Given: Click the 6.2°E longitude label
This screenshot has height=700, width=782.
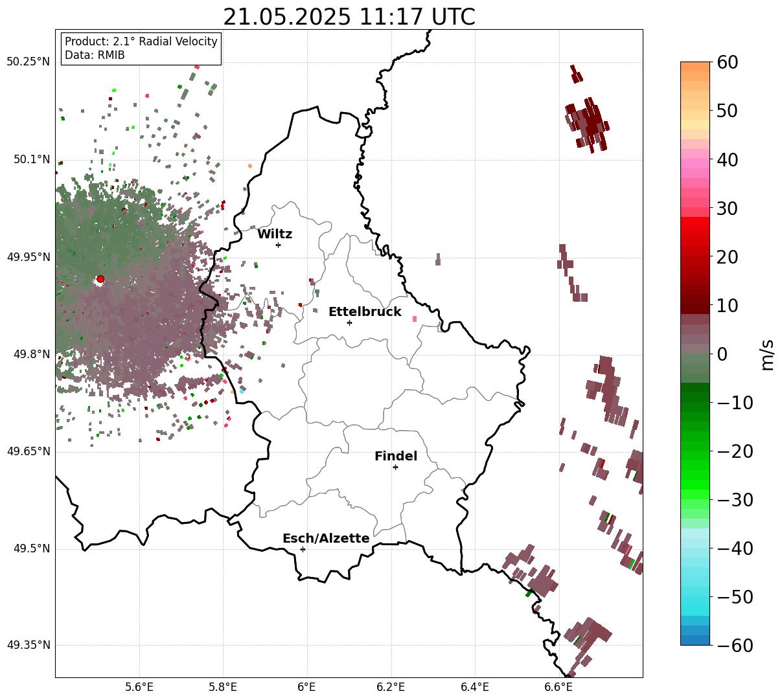Looking at the screenshot, I should pos(391,686).
